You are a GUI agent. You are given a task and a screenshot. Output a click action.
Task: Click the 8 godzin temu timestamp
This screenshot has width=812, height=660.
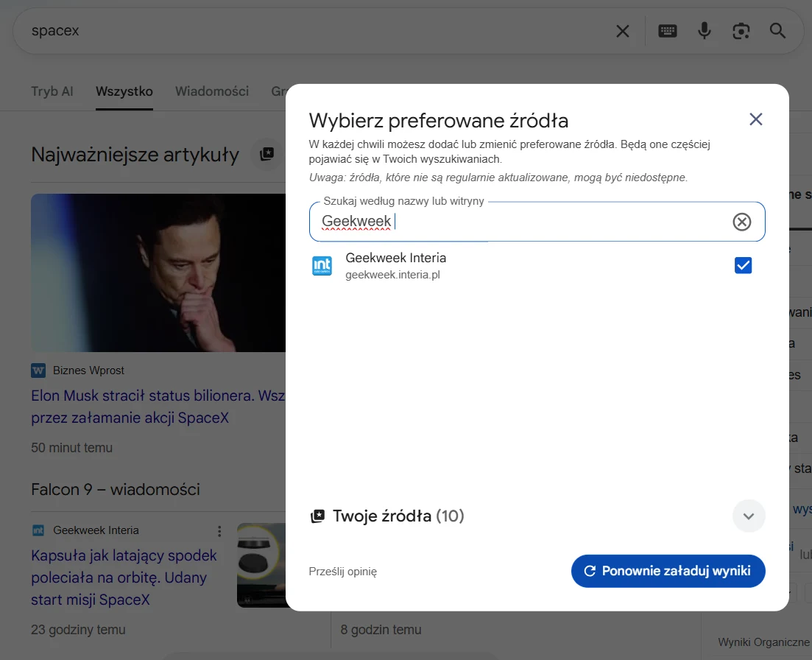pos(381,630)
